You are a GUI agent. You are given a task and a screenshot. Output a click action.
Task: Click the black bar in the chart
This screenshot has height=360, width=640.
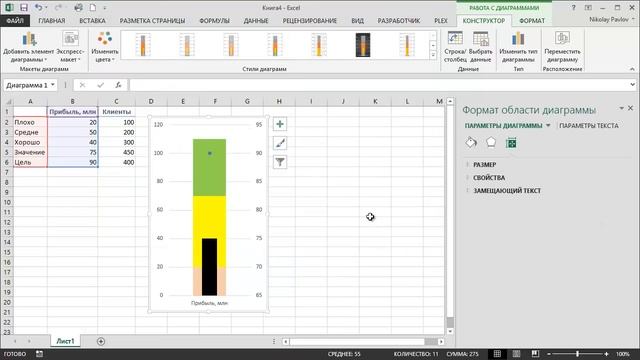tap(209, 267)
